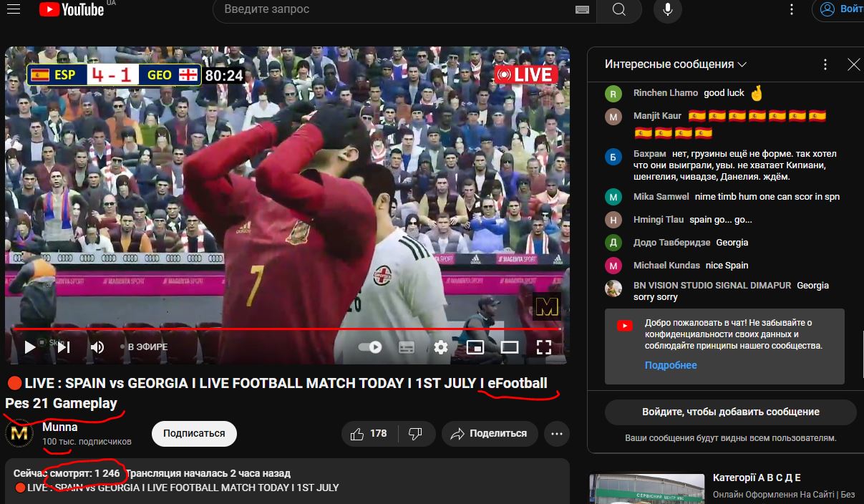Open the ad thumbnail beside 'Категорії А В С Д Е'
Screen dimensions: 864x504
click(x=647, y=489)
